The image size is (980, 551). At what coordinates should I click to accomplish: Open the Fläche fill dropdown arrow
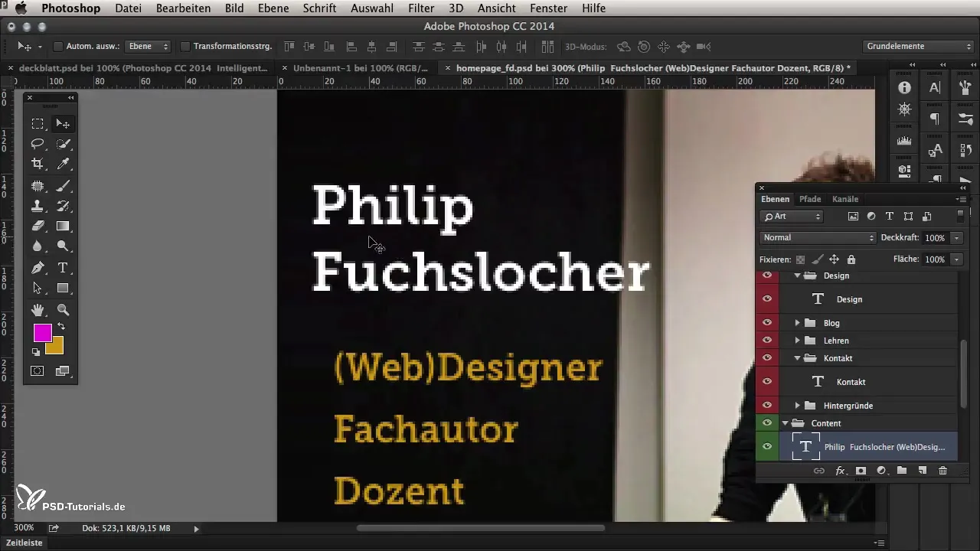[957, 259]
